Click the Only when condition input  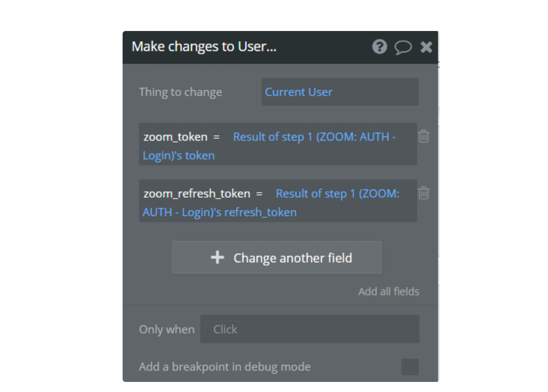coord(310,329)
